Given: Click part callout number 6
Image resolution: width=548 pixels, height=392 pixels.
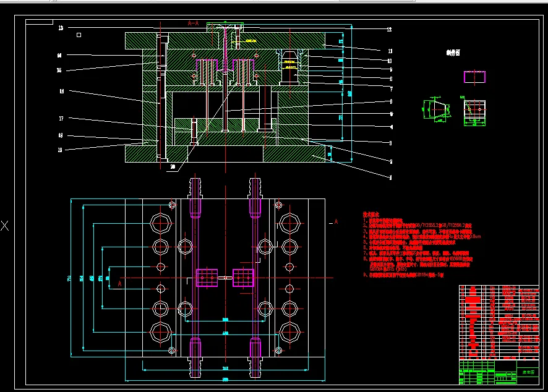Looking at the screenshot, I should (391, 101).
